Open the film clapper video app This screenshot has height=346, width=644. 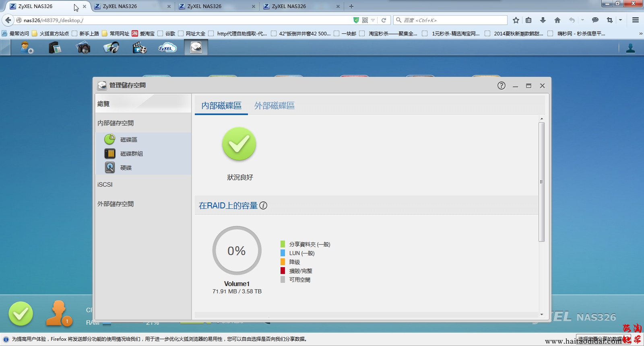point(139,48)
